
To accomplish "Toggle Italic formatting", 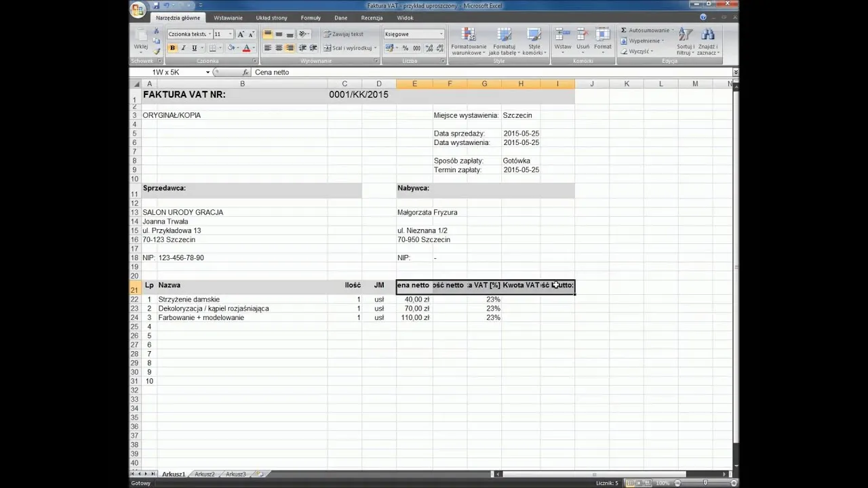I will click(183, 48).
